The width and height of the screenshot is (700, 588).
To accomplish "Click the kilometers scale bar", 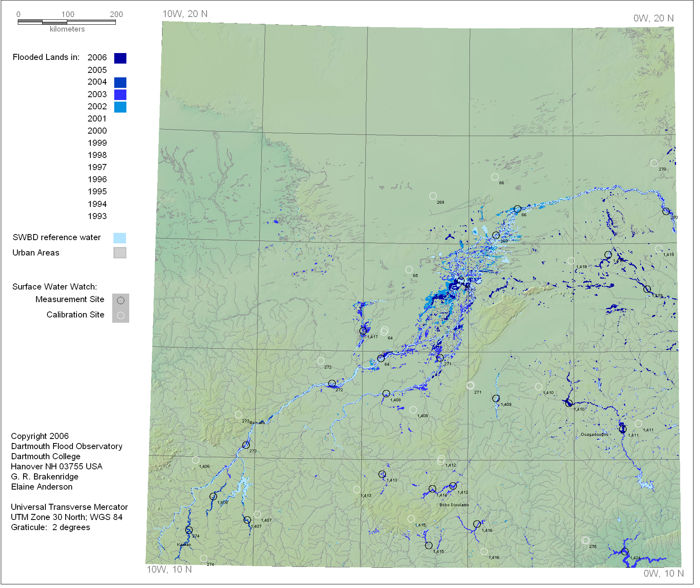I will pos(67,22).
